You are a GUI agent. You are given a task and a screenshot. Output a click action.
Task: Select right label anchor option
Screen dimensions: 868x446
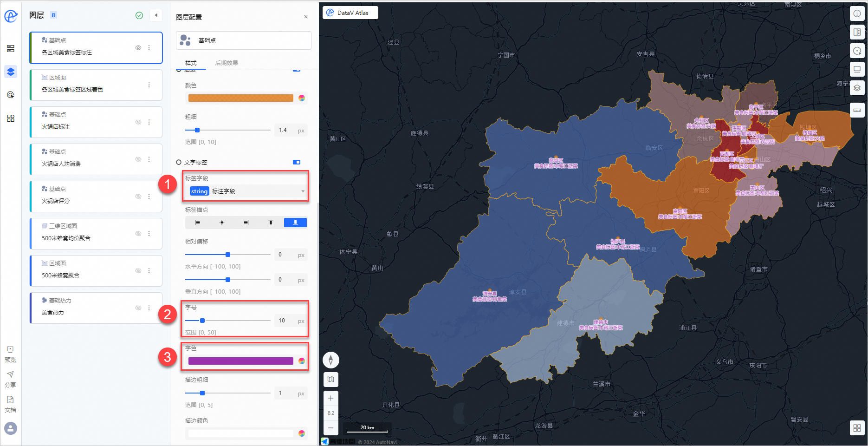246,223
